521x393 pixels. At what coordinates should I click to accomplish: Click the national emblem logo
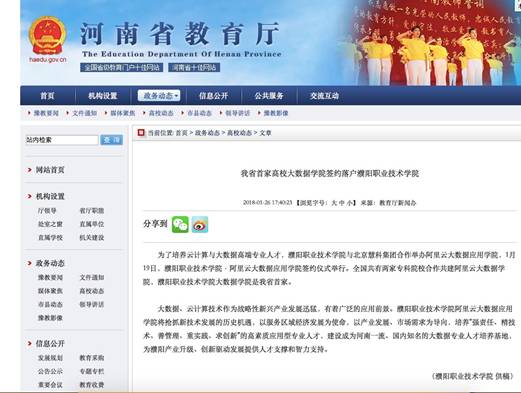(47, 36)
